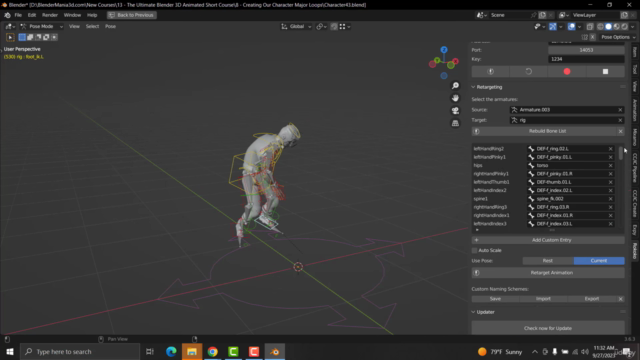
Task: Choose the subtract selection mode icon
Action: (38, 37)
